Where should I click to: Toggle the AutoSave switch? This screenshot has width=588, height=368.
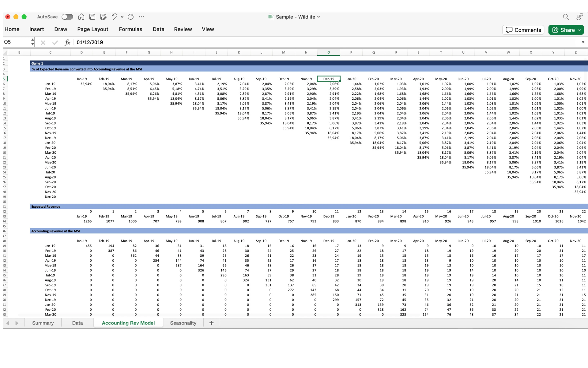tap(67, 17)
